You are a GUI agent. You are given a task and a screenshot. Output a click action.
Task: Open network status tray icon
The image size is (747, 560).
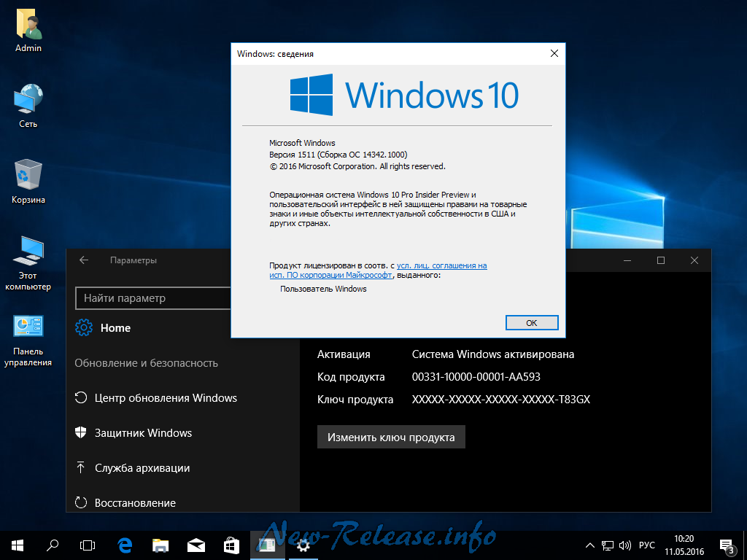608,545
